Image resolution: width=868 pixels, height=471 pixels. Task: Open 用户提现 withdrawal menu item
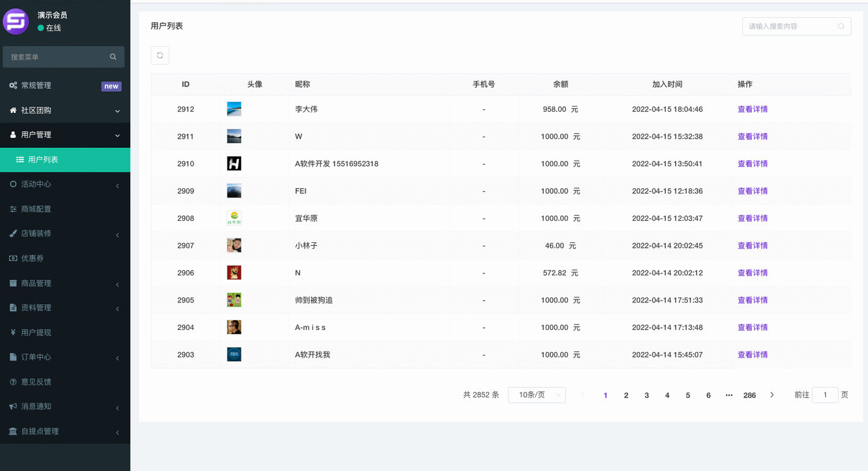tap(36, 332)
